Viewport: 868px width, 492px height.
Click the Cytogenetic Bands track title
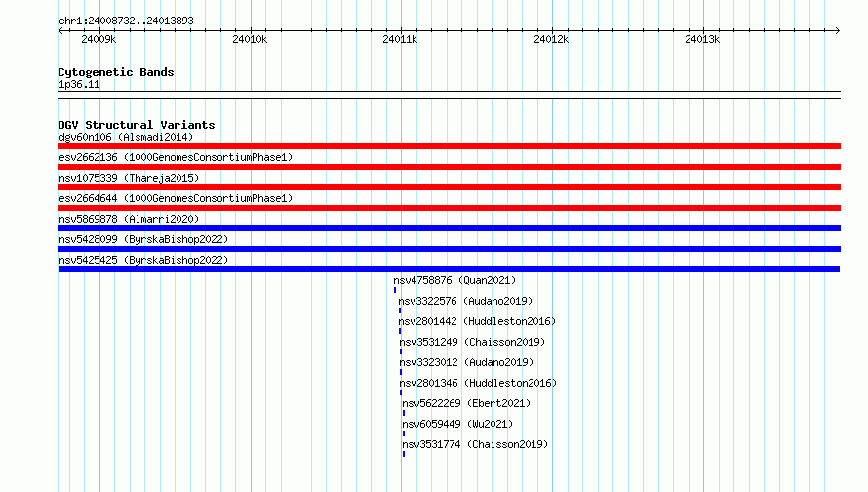116,72
